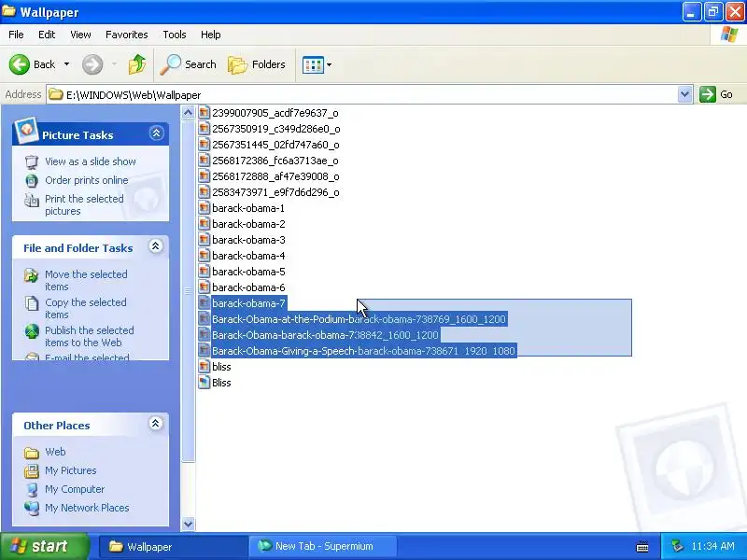Expand the Address bar dropdown

coord(684,94)
